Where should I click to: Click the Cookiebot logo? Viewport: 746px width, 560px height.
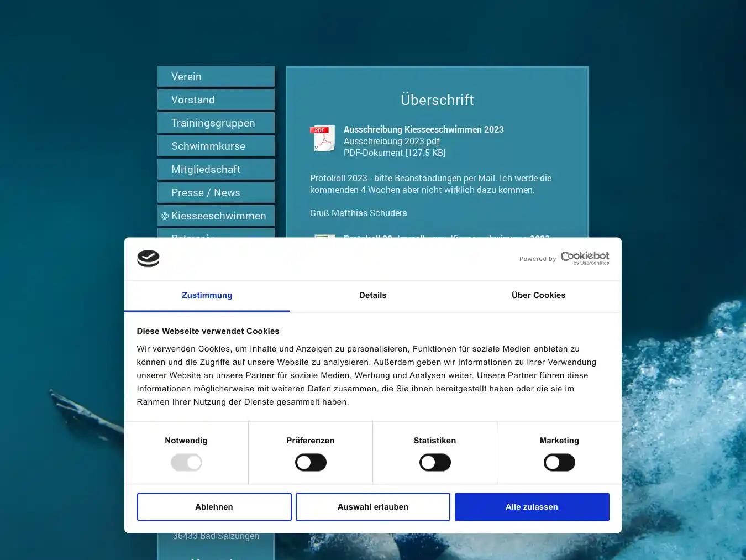point(585,258)
